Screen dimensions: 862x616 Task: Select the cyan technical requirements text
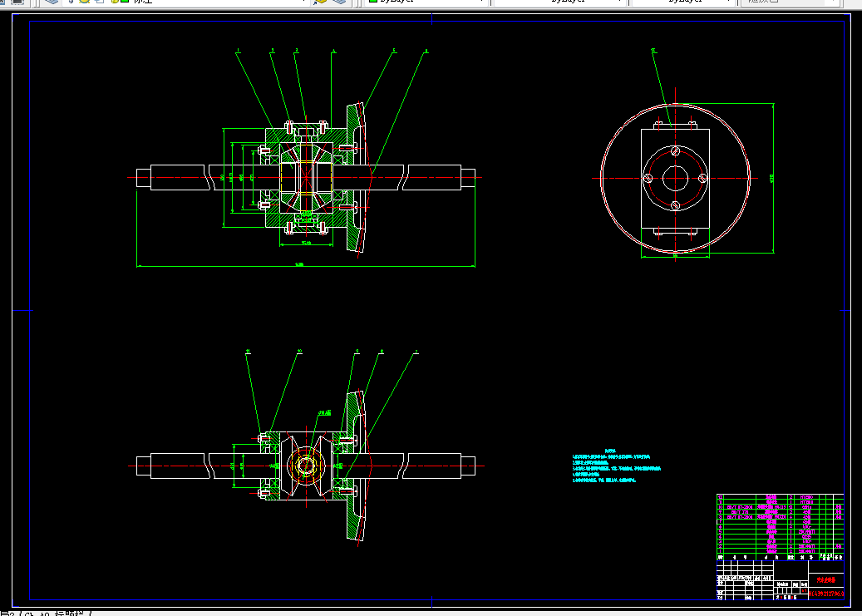[x=616, y=466]
